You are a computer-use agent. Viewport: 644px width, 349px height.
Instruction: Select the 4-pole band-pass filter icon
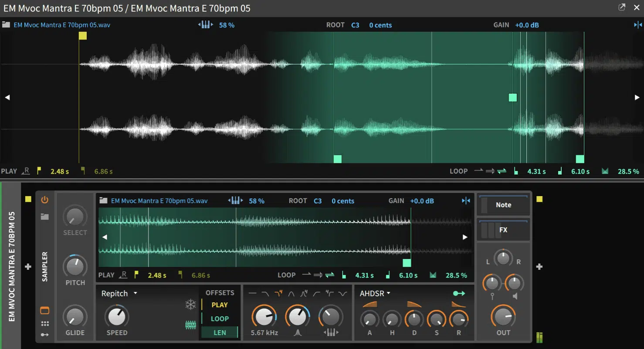point(304,294)
